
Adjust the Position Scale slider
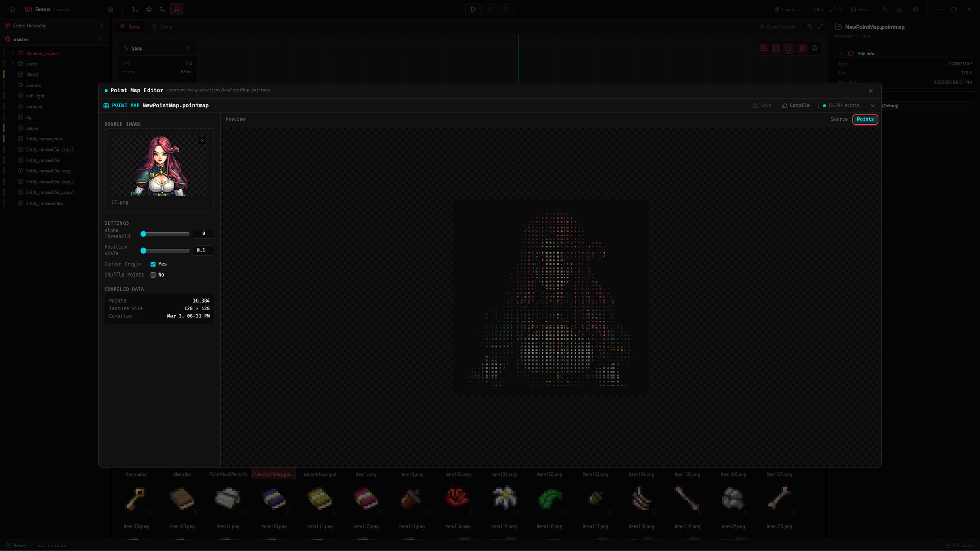coord(166,251)
